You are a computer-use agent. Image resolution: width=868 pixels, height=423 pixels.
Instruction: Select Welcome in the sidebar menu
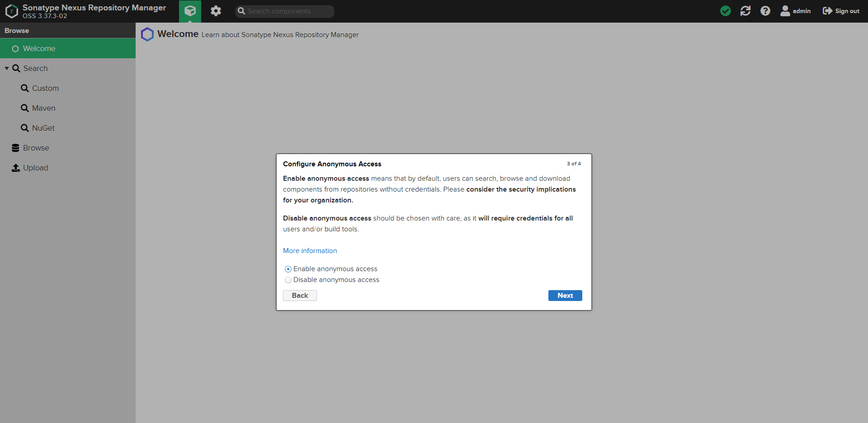[x=68, y=48]
